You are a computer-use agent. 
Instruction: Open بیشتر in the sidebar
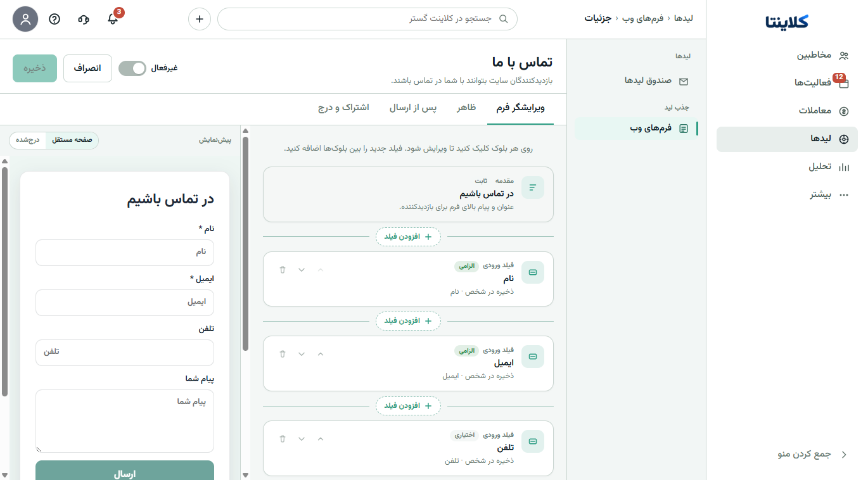click(787, 195)
